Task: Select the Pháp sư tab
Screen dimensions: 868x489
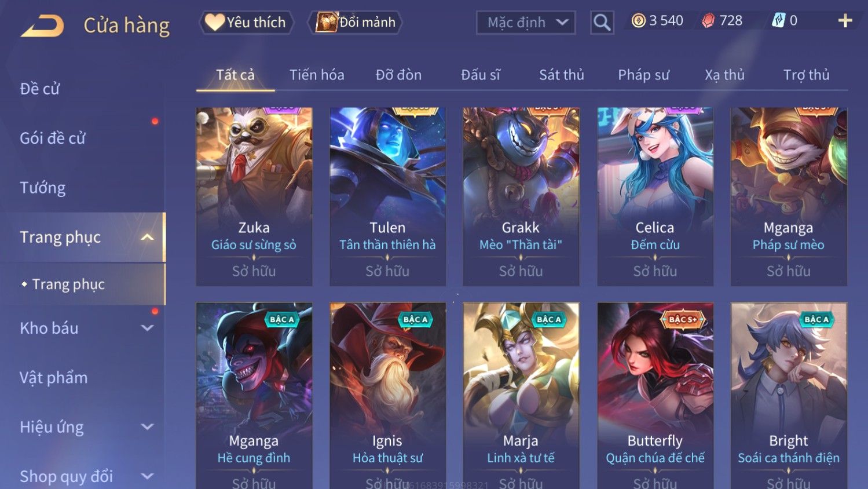Action: tap(643, 75)
